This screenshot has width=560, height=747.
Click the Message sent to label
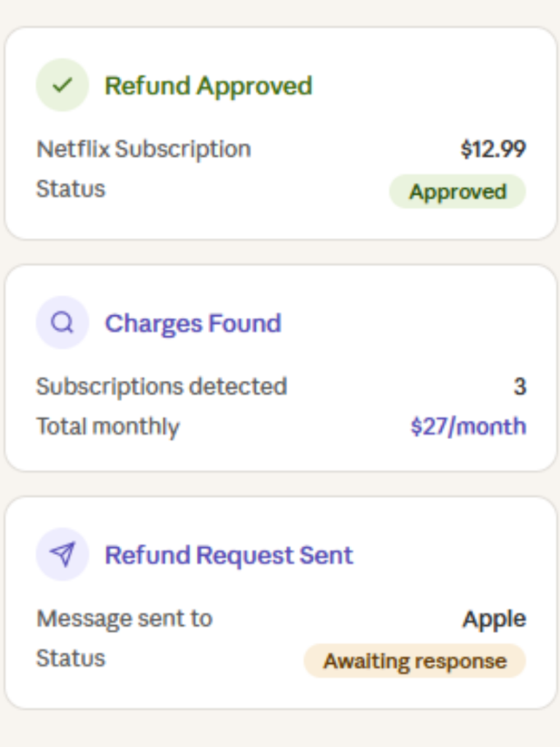124,619
